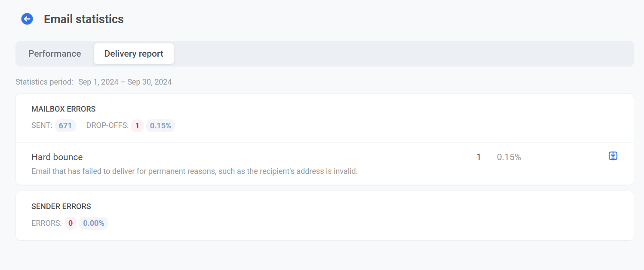Screen dimensions: 644x270
Task: Click the Hard bounce description text
Action: (x=194, y=171)
